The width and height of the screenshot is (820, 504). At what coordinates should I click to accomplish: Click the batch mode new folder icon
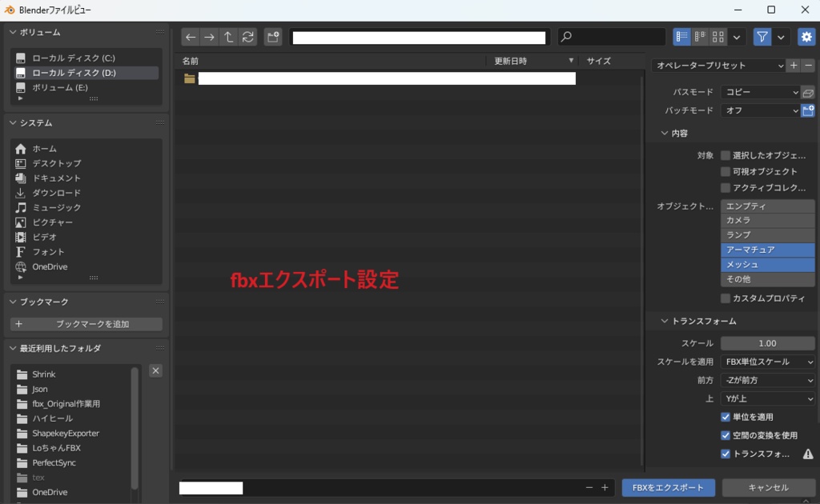(x=809, y=110)
